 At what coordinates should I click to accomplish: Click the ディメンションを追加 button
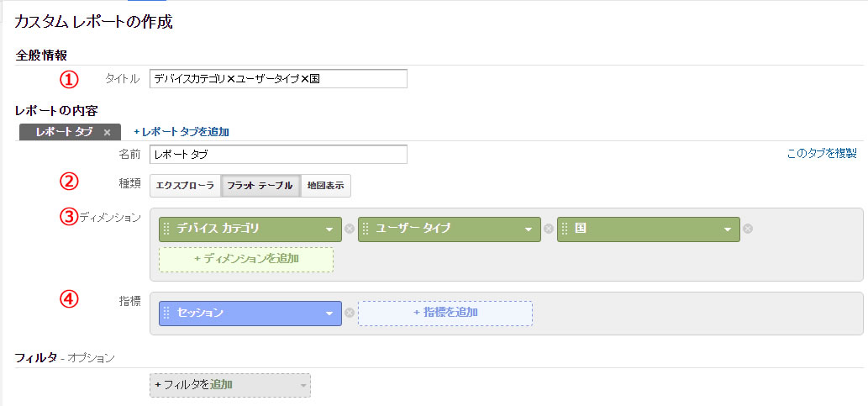(246, 259)
